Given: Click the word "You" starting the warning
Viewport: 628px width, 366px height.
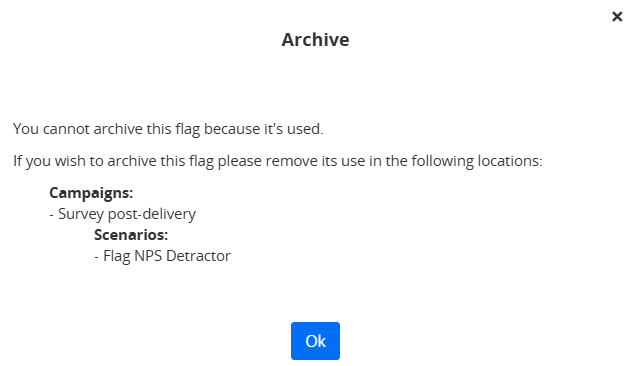Looking at the screenshot, I should (x=26, y=129).
